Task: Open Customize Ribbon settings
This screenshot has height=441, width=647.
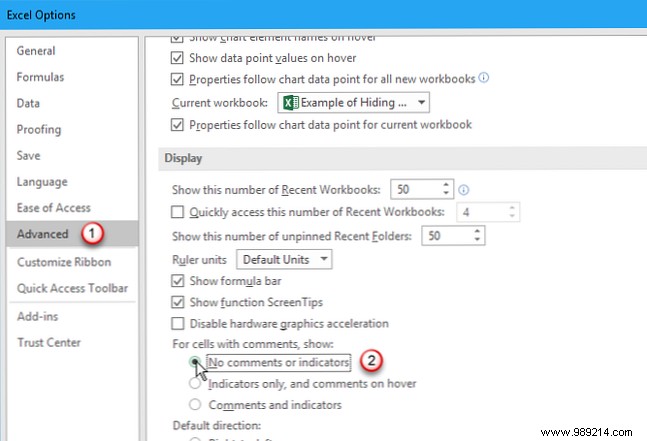Action: click(x=64, y=262)
